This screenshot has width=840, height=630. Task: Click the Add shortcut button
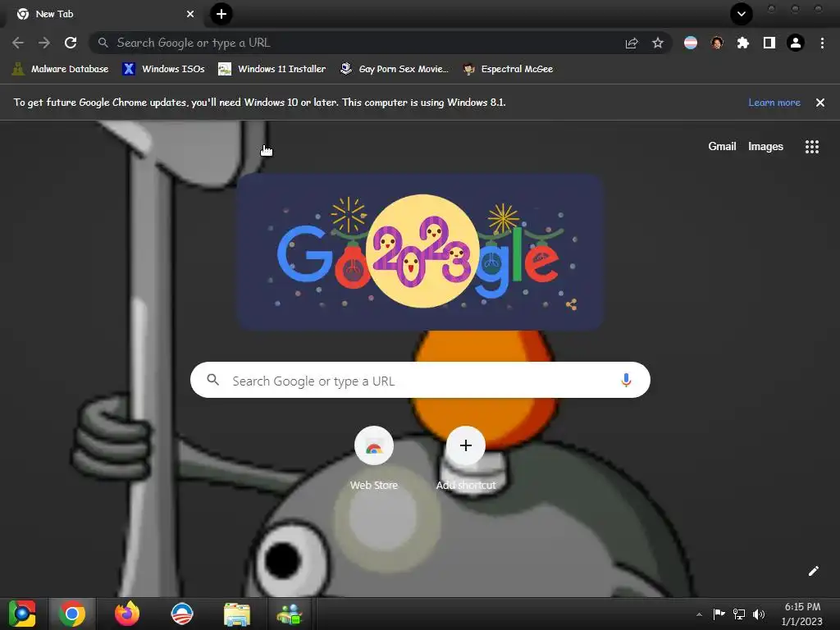(466, 459)
